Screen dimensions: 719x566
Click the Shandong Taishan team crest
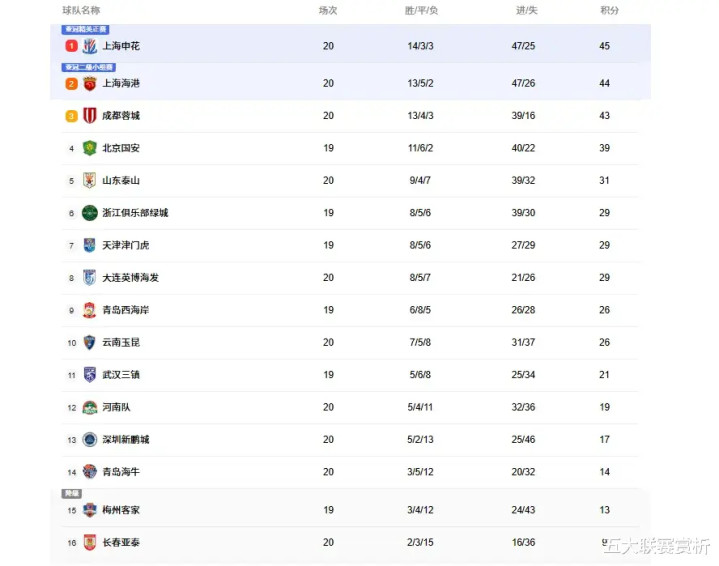tap(89, 180)
